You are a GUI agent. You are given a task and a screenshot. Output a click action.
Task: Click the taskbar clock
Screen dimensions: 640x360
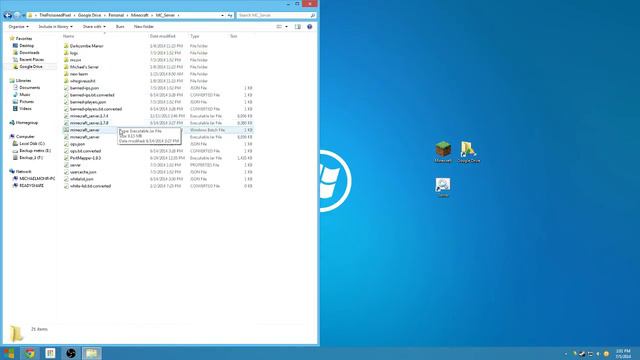point(623,354)
